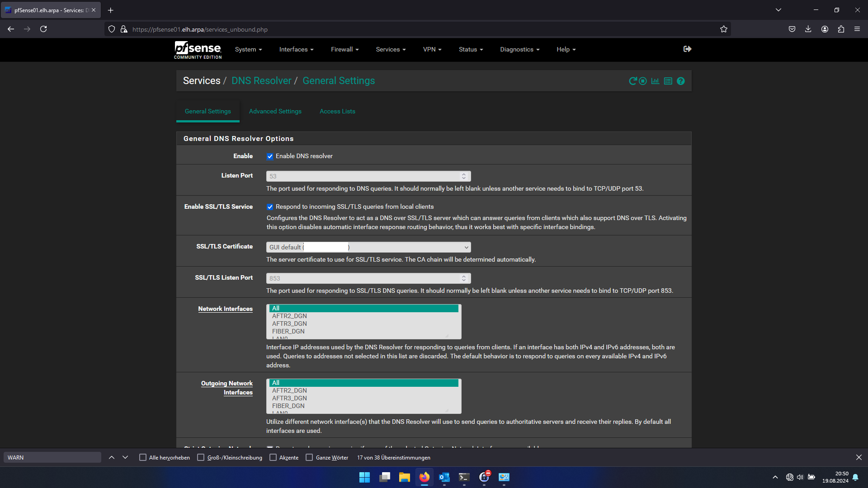The width and height of the screenshot is (868, 488).
Task: Expand the System menu
Action: [248, 49]
